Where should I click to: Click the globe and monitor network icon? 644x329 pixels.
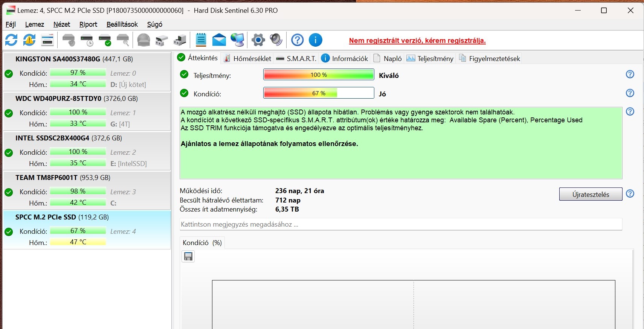[x=237, y=40]
